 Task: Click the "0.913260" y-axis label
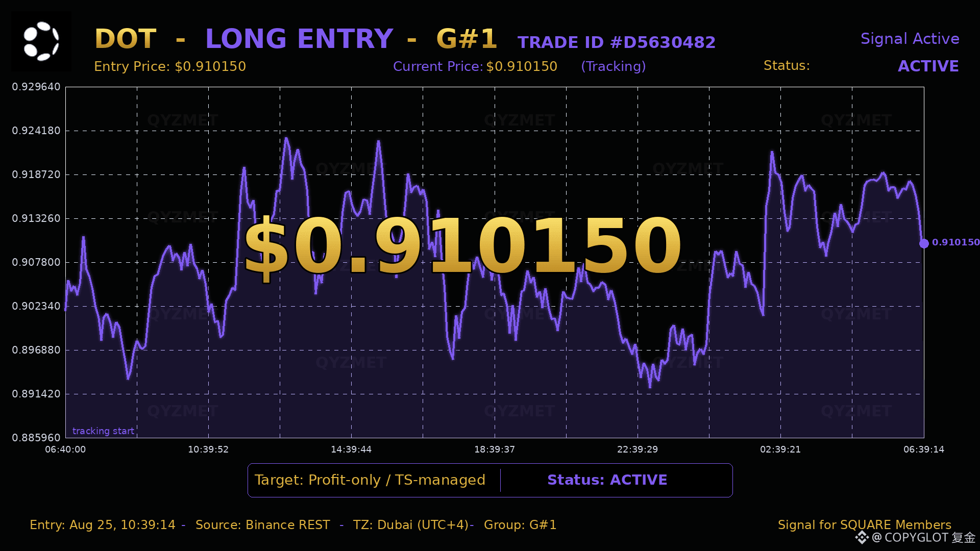click(36, 218)
